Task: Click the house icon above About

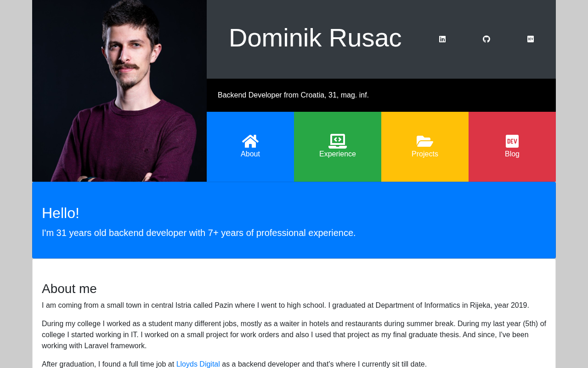Action: point(250,141)
